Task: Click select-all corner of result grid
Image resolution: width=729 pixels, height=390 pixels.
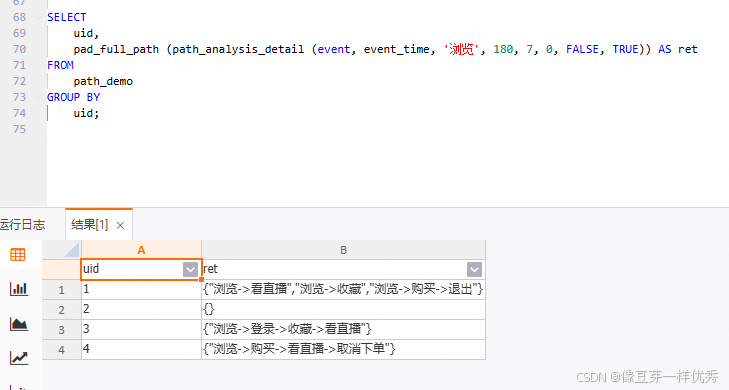Action: [x=61, y=250]
